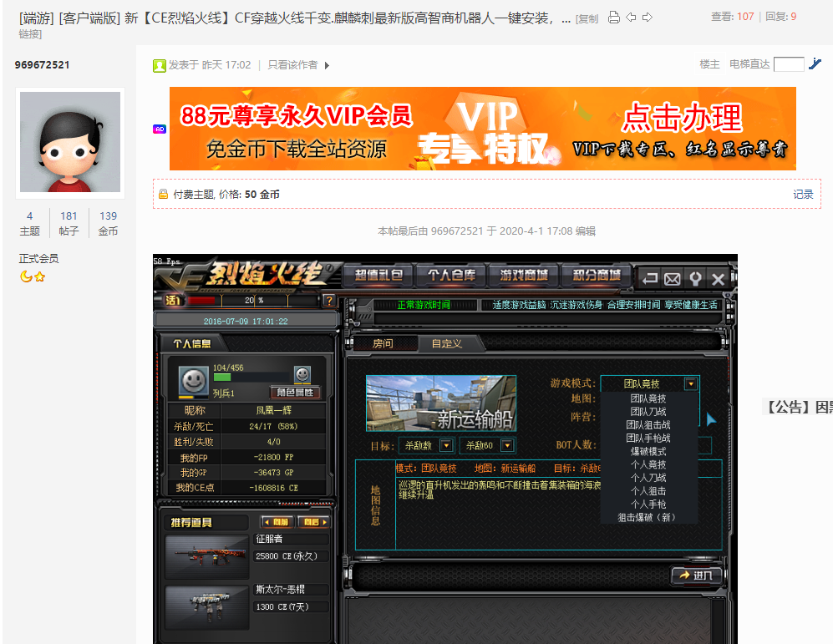Choose 个人竞技 from the mode list

[x=648, y=464]
